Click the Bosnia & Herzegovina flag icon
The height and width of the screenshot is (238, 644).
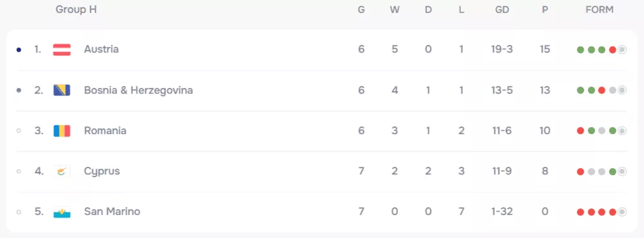point(62,90)
